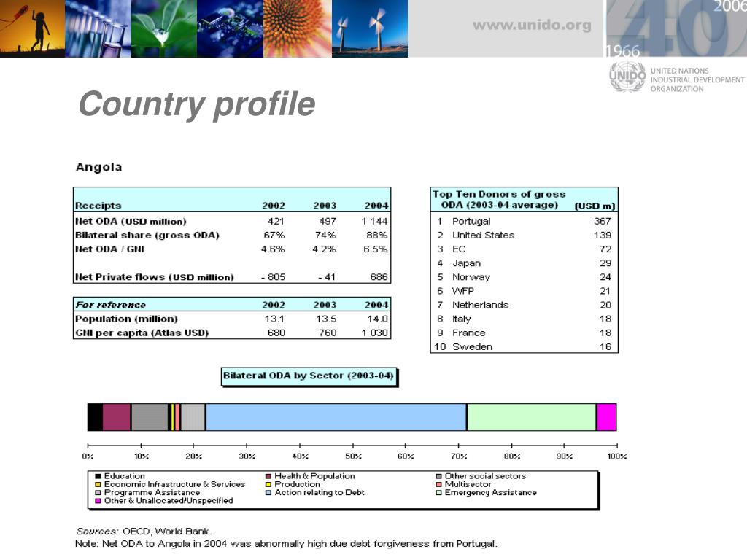Click the bilateral share 2004 value '88%'

[x=376, y=236]
